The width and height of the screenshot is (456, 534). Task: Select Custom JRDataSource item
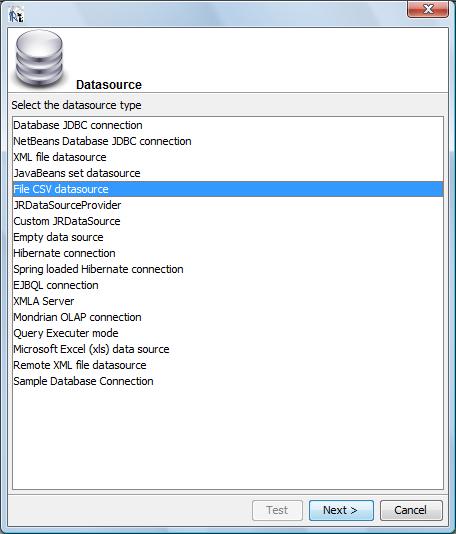point(228,221)
